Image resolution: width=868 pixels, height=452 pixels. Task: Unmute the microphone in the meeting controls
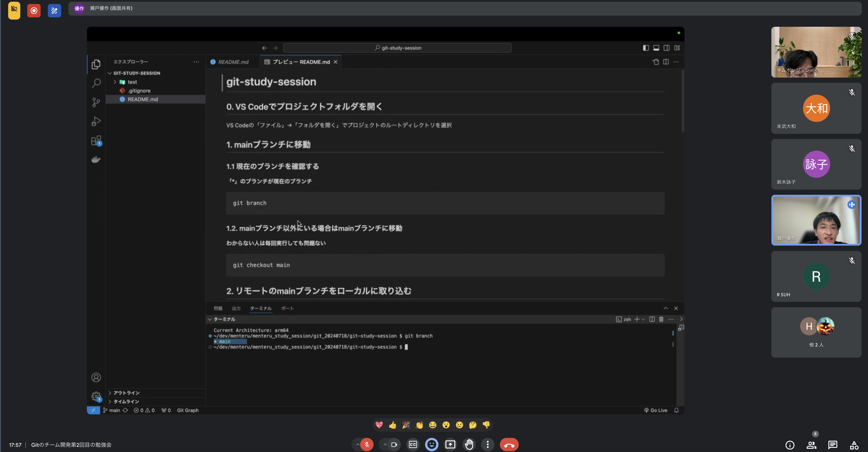click(367, 444)
